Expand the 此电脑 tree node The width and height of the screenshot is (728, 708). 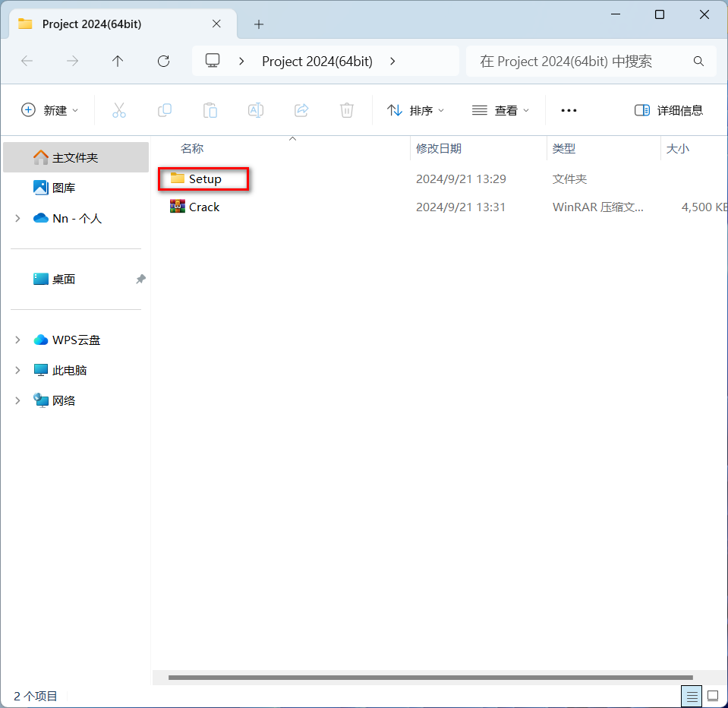(17, 370)
